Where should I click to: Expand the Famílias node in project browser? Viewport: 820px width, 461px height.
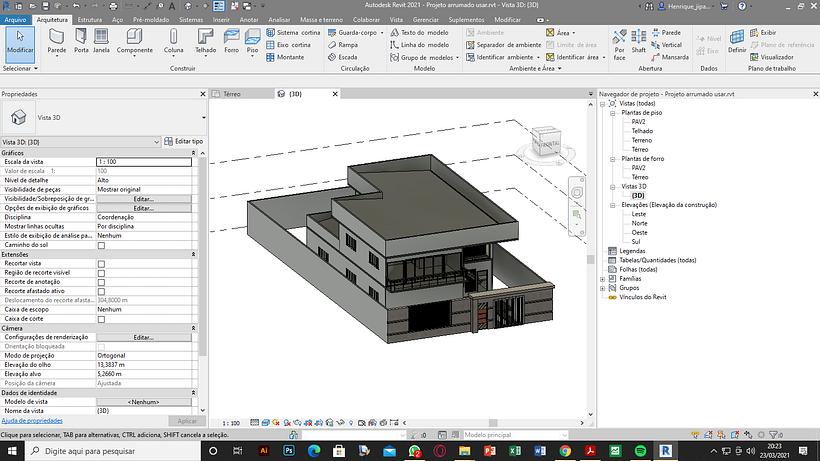coord(602,279)
